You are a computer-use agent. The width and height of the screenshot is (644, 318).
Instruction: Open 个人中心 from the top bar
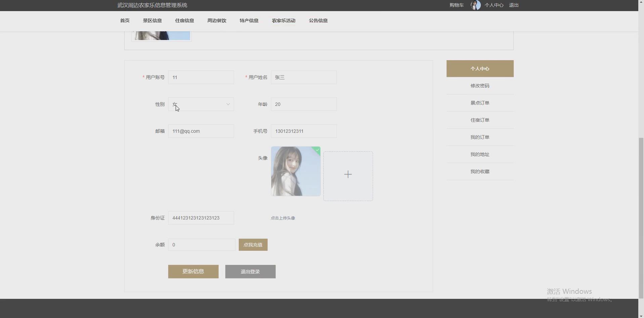click(x=494, y=5)
